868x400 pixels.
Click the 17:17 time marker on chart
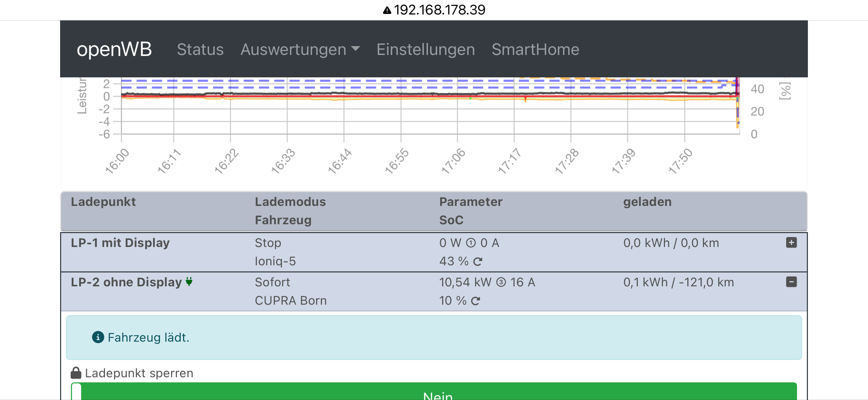[509, 161]
